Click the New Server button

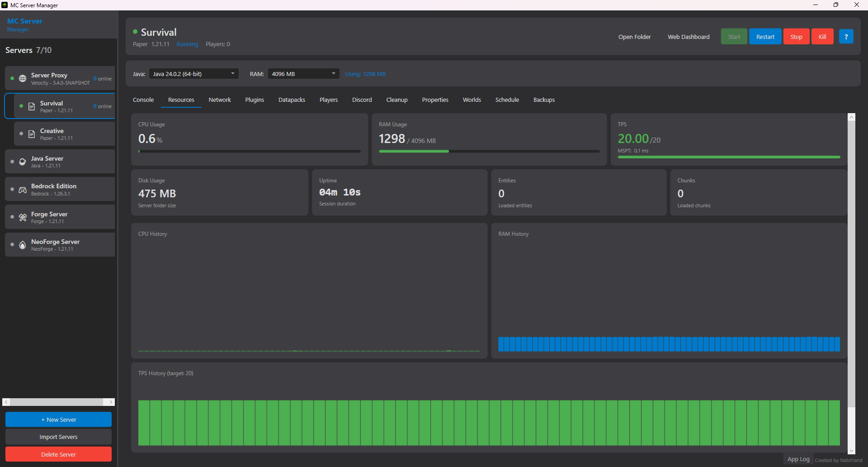pyautogui.click(x=58, y=419)
